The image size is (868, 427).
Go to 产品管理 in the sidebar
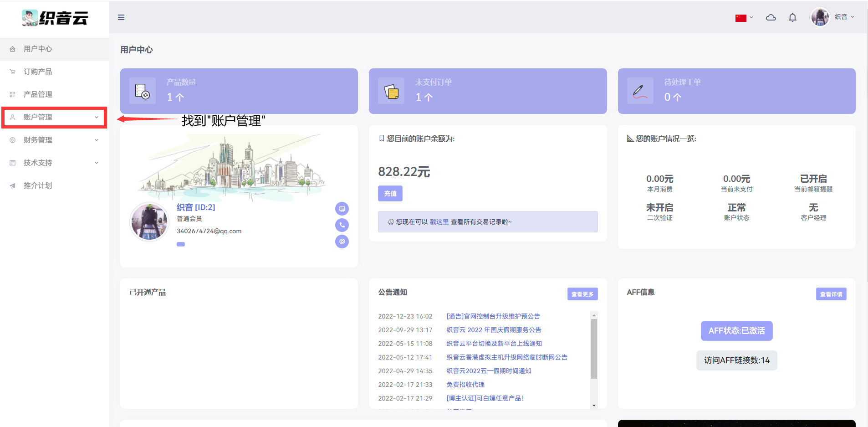[x=38, y=95]
